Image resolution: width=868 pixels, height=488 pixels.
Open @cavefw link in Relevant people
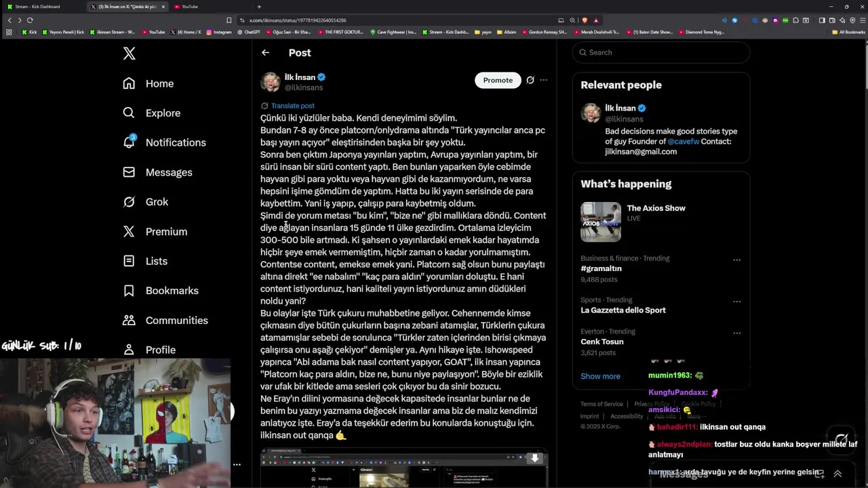coord(683,142)
